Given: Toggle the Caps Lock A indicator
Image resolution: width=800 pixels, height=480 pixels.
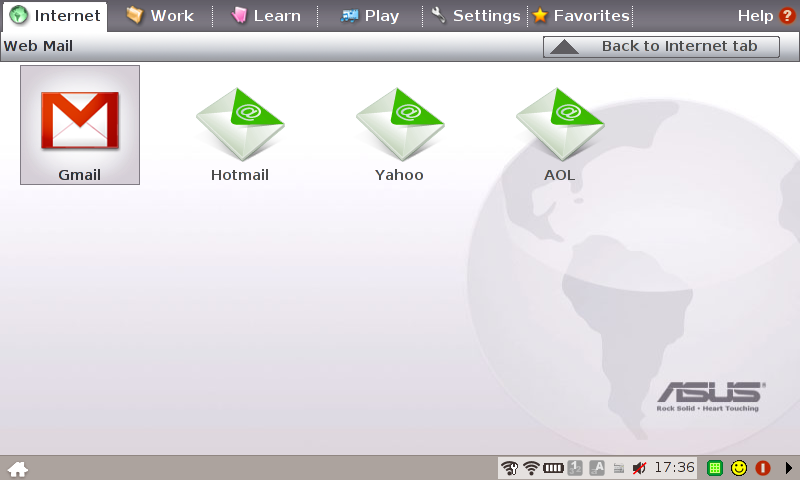Looking at the screenshot, I should 596,468.
